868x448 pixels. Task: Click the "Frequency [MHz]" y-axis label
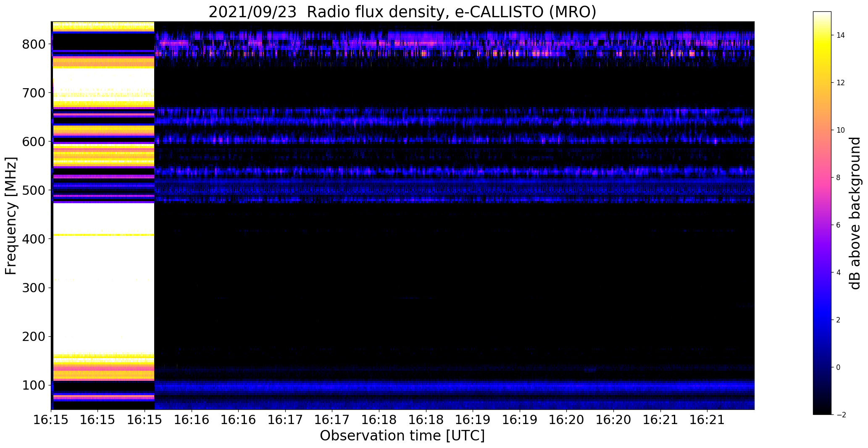pos(11,216)
